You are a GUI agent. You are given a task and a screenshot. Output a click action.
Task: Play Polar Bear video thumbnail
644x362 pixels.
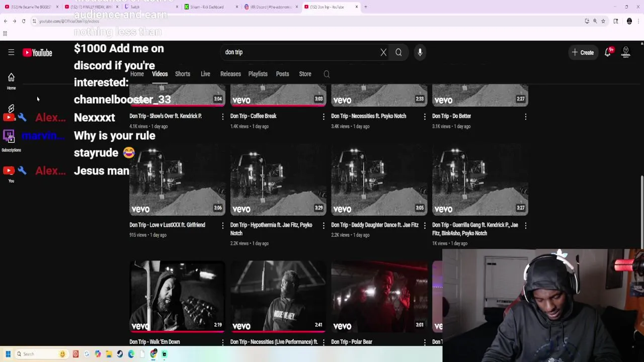pos(379,297)
